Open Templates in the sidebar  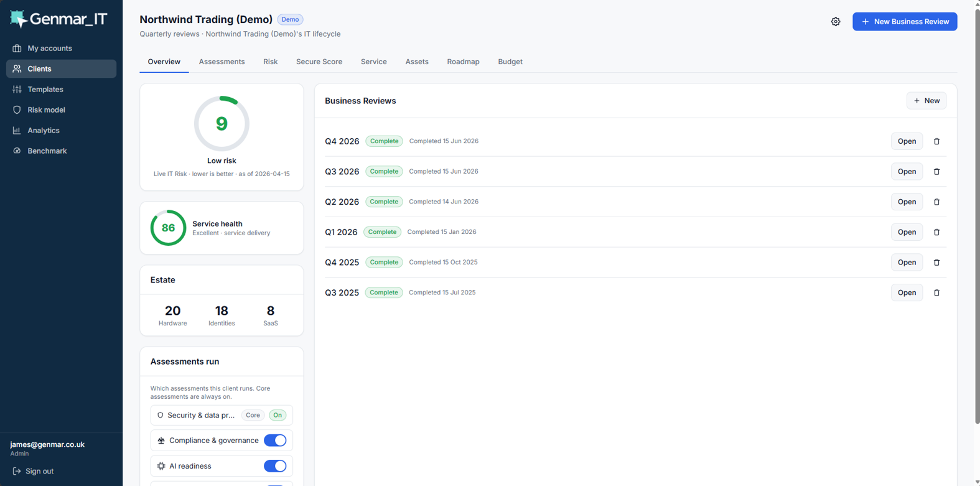[x=61, y=89]
